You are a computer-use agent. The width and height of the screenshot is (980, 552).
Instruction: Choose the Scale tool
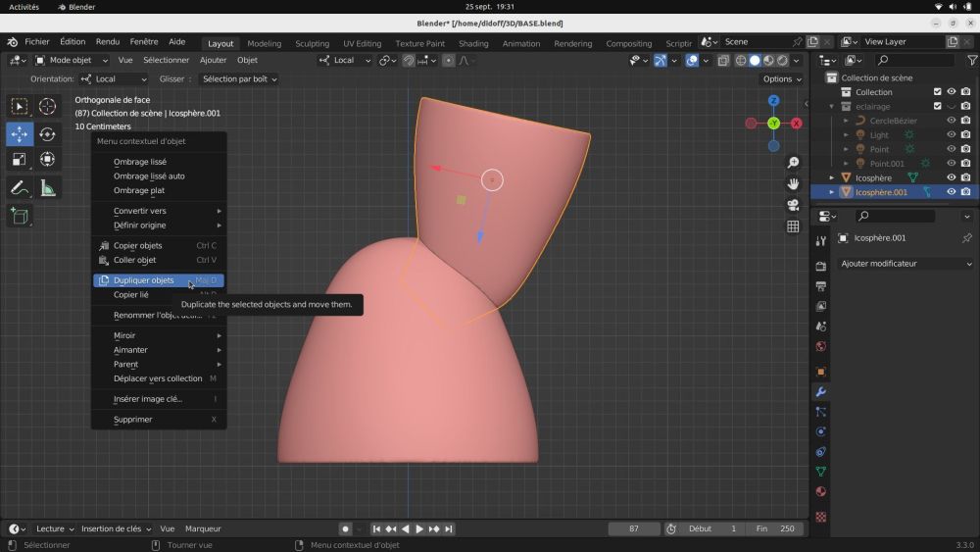click(20, 159)
